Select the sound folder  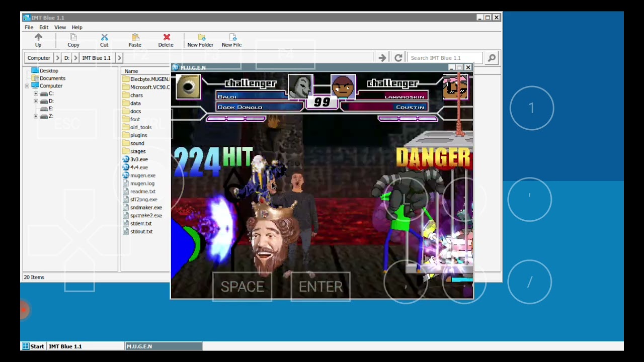(x=133, y=143)
